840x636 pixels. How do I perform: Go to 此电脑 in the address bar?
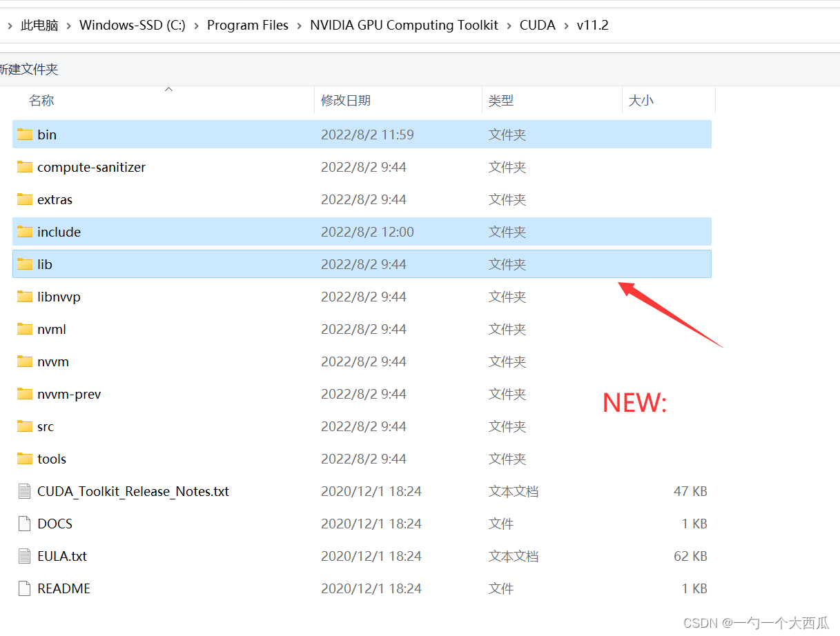[x=39, y=26]
